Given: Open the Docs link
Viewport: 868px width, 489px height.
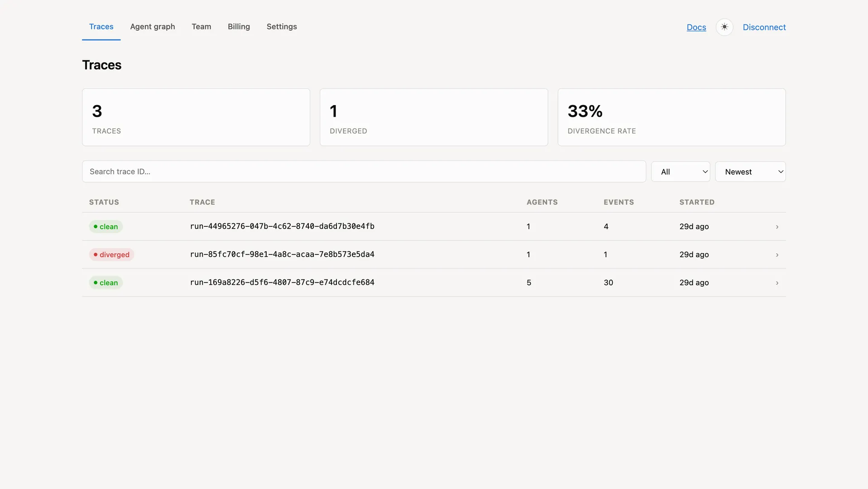Looking at the screenshot, I should (x=696, y=27).
